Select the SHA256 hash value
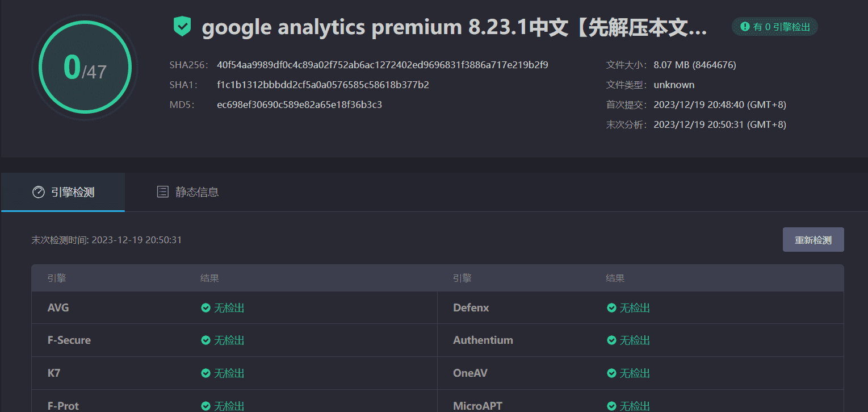 pos(382,65)
